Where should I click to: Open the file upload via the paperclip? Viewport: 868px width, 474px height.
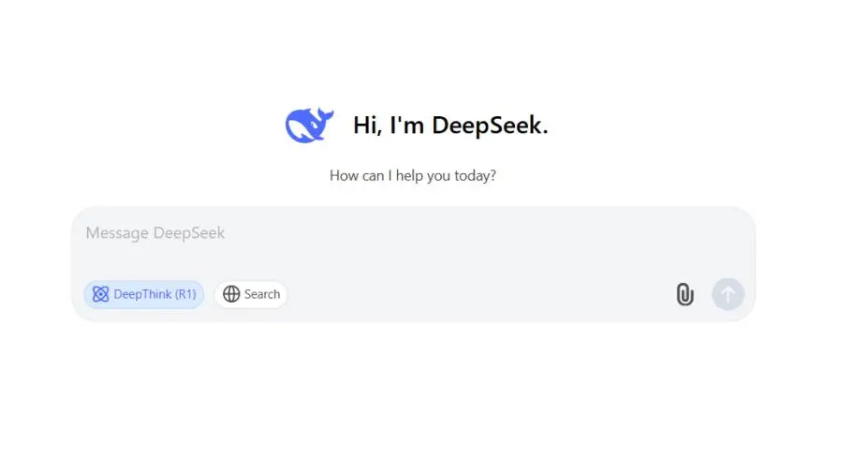pyautogui.click(x=684, y=294)
